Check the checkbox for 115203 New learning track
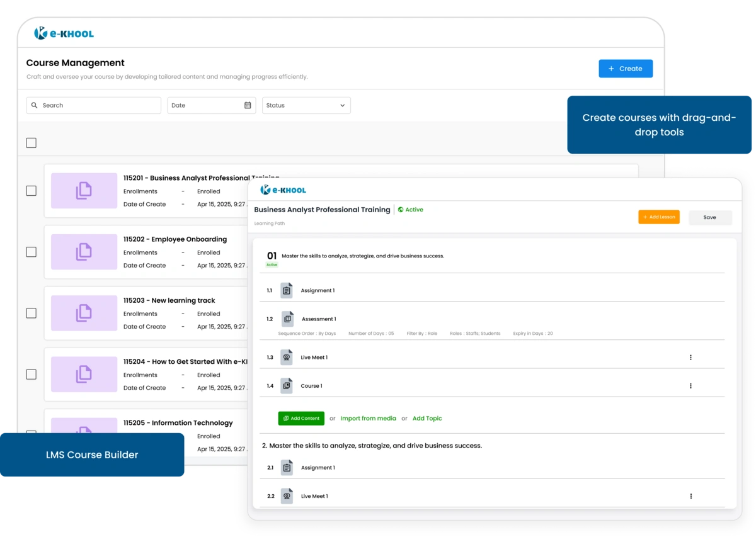 point(31,313)
